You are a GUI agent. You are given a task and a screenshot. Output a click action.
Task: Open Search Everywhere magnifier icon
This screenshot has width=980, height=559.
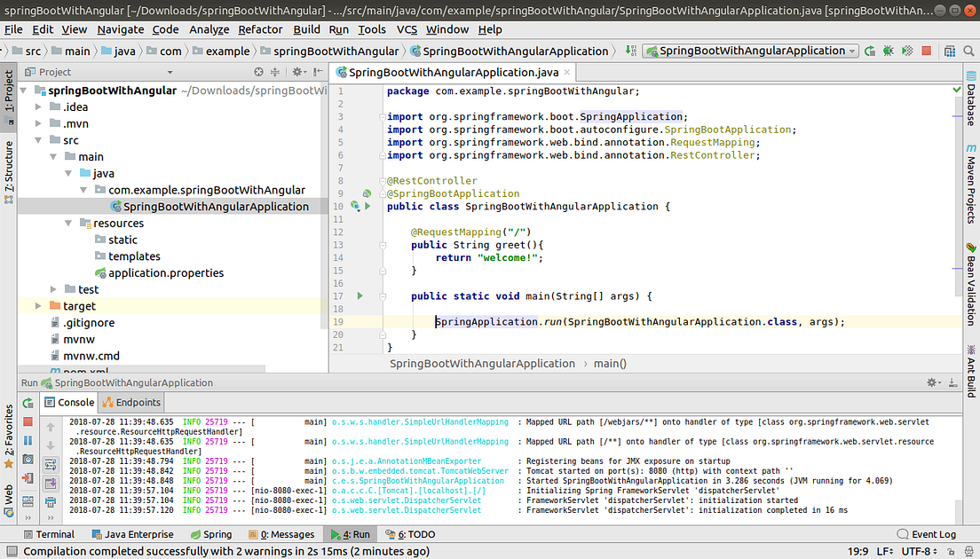coord(968,51)
